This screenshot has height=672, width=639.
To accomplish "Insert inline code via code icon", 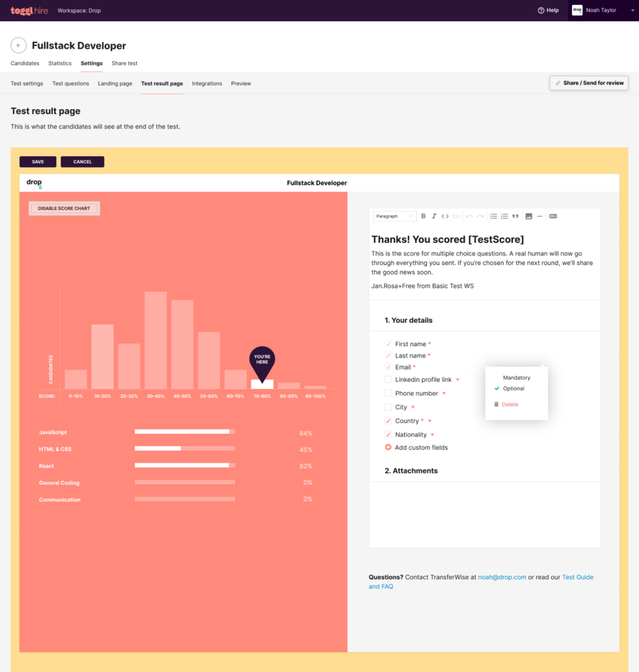I will (x=445, y=216).
